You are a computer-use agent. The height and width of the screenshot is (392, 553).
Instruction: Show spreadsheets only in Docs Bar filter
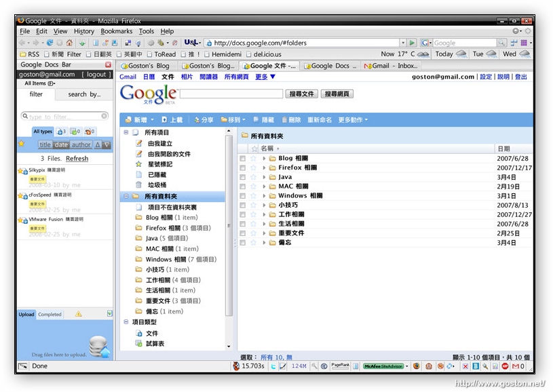point(75,132)
